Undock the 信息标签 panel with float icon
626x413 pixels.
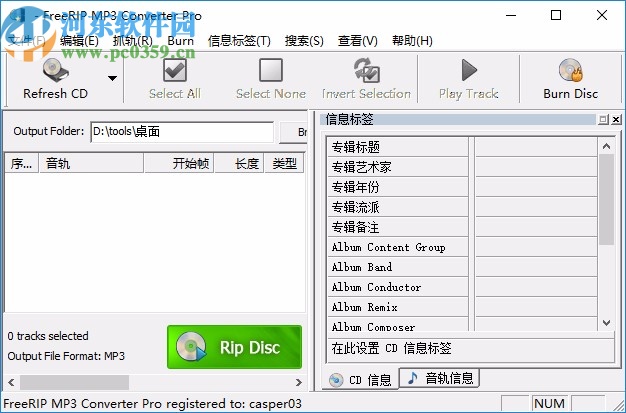tap(603, 119)
